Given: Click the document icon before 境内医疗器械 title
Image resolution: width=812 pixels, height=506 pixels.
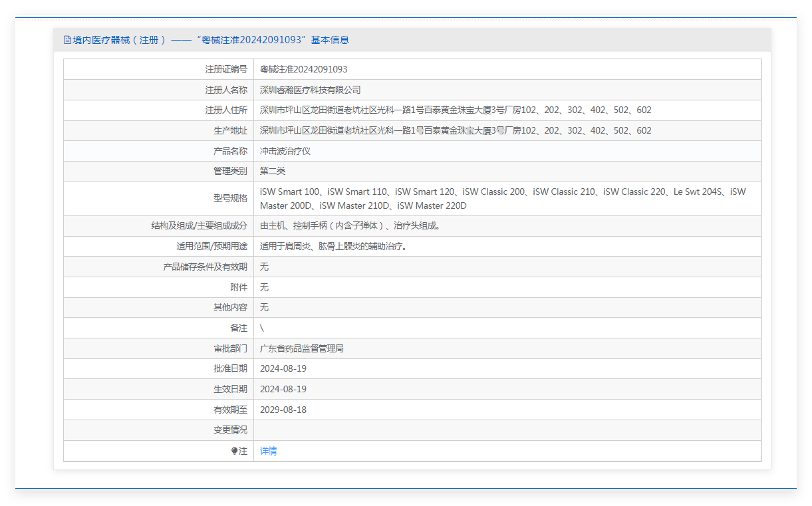Looking at the screenshot, I should coord(67,40).
